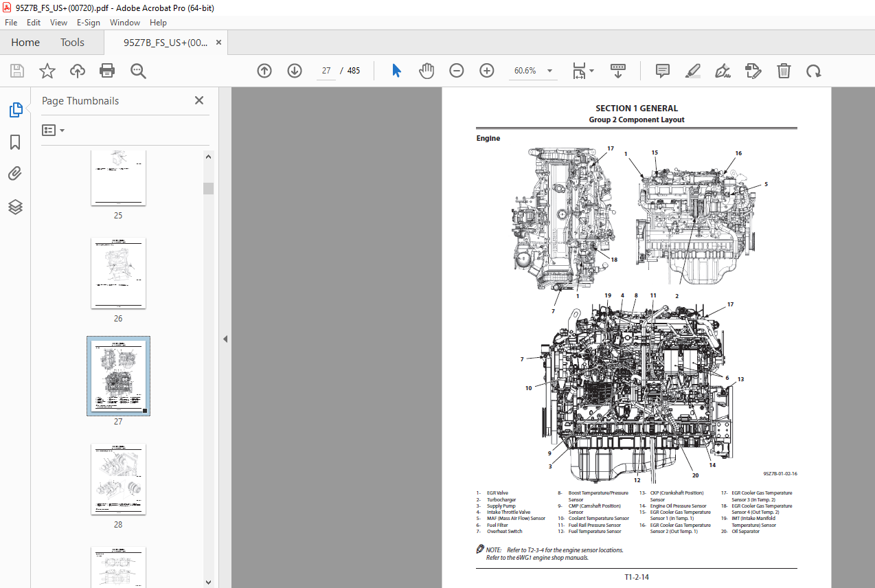Open Attachments paperclip panel
The image size is (875, 588).
coord(15,174)
